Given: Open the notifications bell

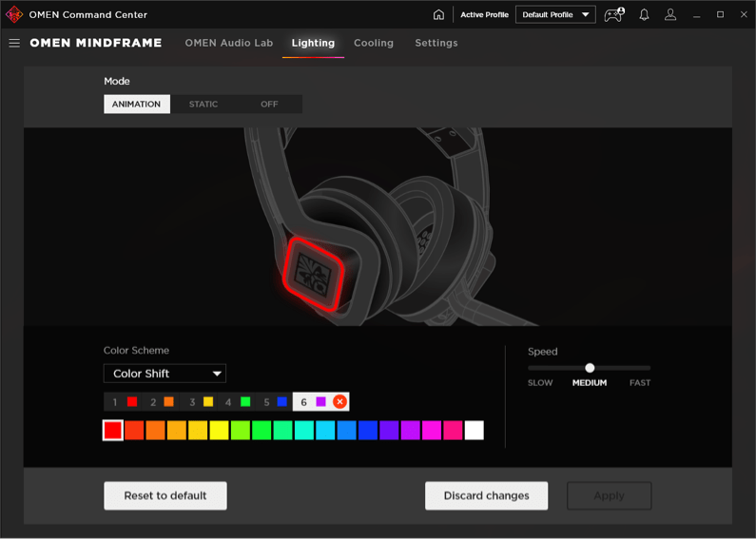Looking at the screenshot, I should 644,14.
